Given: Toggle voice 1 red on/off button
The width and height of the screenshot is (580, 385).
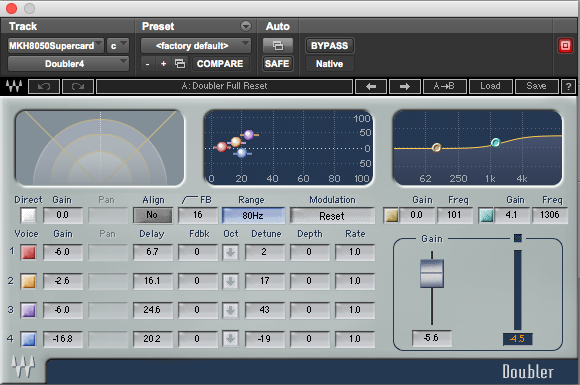Looking at the screenshot, I should 28,252.
